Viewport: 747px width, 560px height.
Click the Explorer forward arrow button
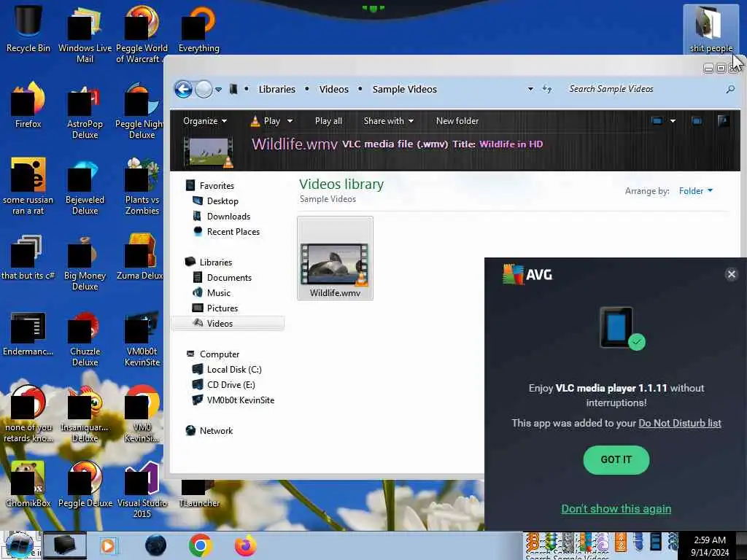[x=204, y=89]
